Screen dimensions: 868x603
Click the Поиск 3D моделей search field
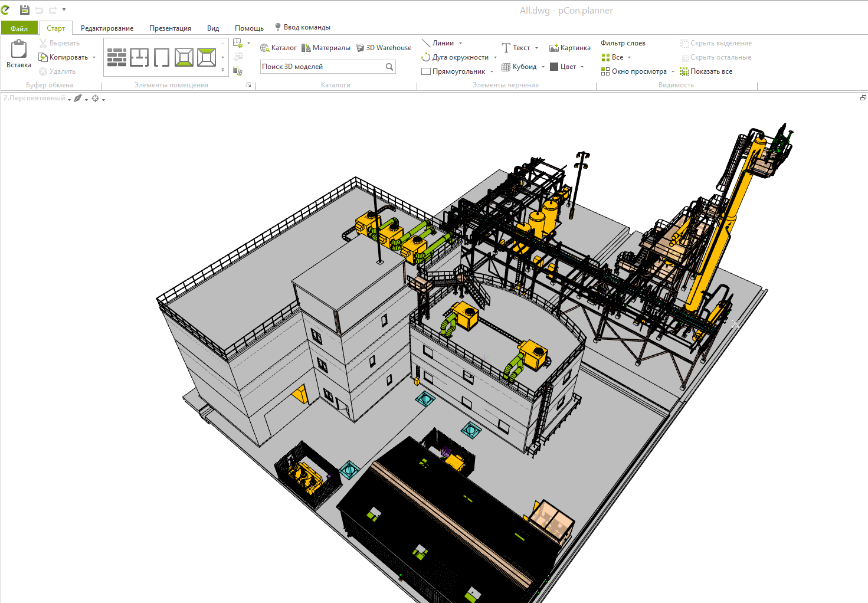pyautogui.click(x=322, y=67)
